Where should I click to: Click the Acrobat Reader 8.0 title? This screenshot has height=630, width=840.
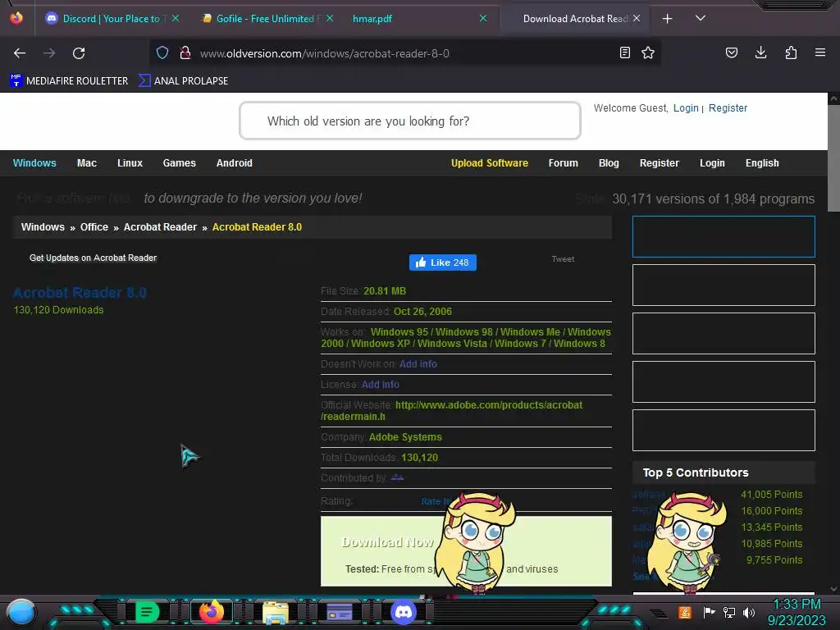(x=80, y=293)
